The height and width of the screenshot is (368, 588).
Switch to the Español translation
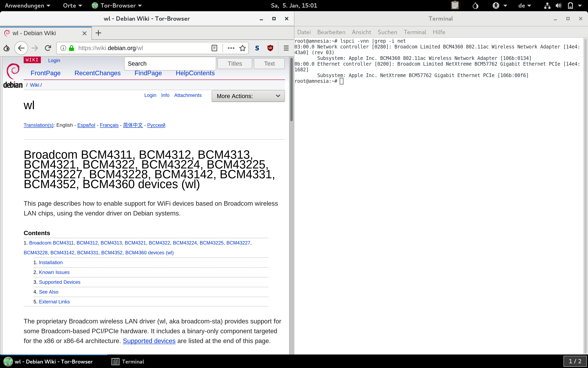click(x=86, y=125)
